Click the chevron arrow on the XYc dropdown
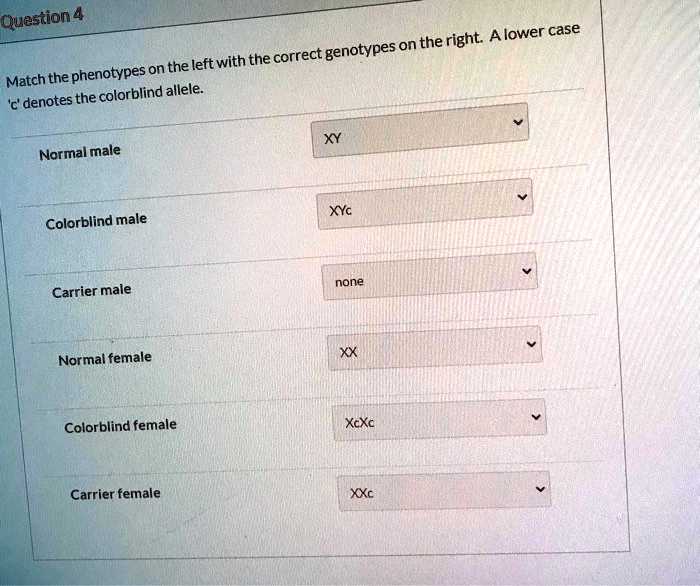This screenshot has width=700, height=586. click(x=523, y=197)
